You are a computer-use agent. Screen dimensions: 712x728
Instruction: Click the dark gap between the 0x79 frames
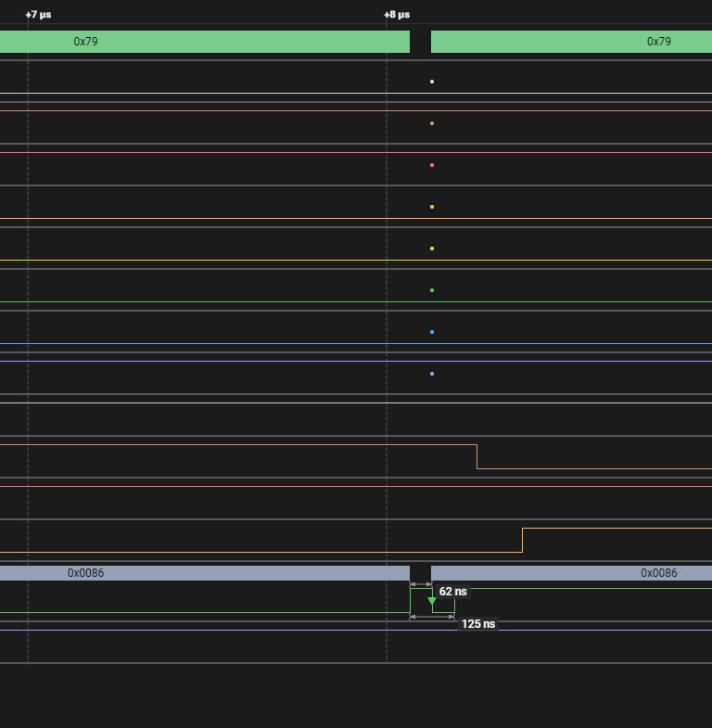pos(420,42)
